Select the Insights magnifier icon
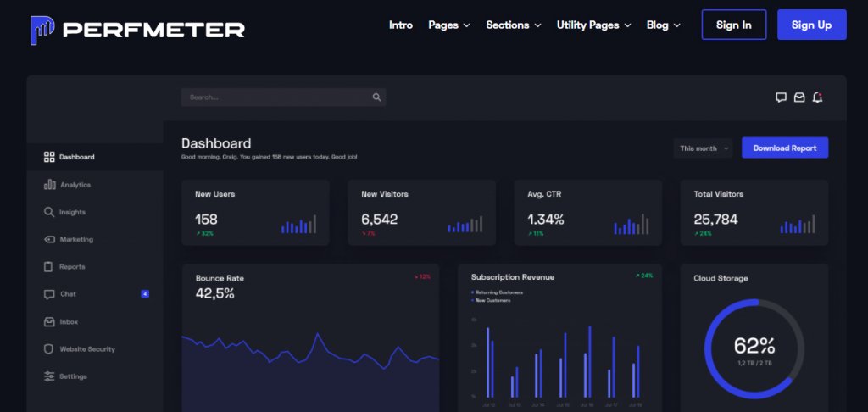Image resolution: width=868 pixels, height=412 pixels. pos(49,212)
